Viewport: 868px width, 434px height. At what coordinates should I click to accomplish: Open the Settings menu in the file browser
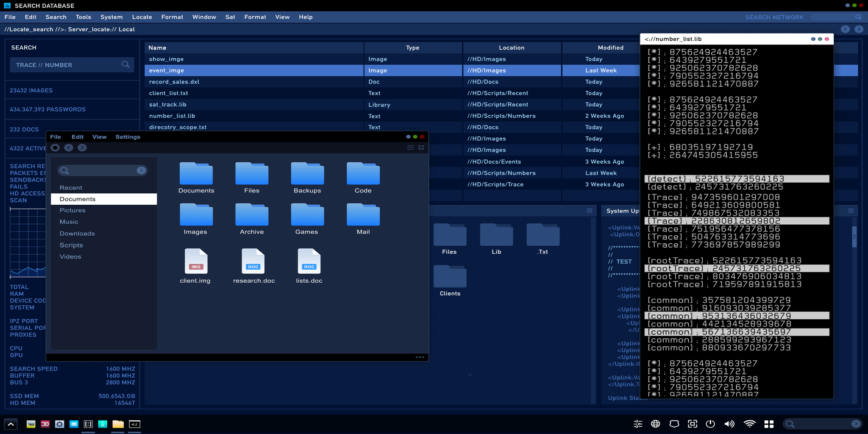[x=128, y=137]
